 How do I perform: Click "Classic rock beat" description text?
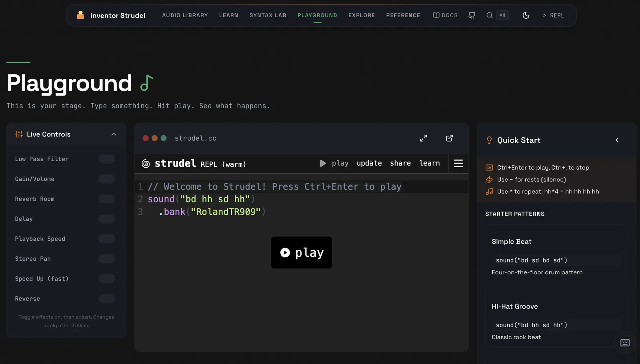coord(516,337)
